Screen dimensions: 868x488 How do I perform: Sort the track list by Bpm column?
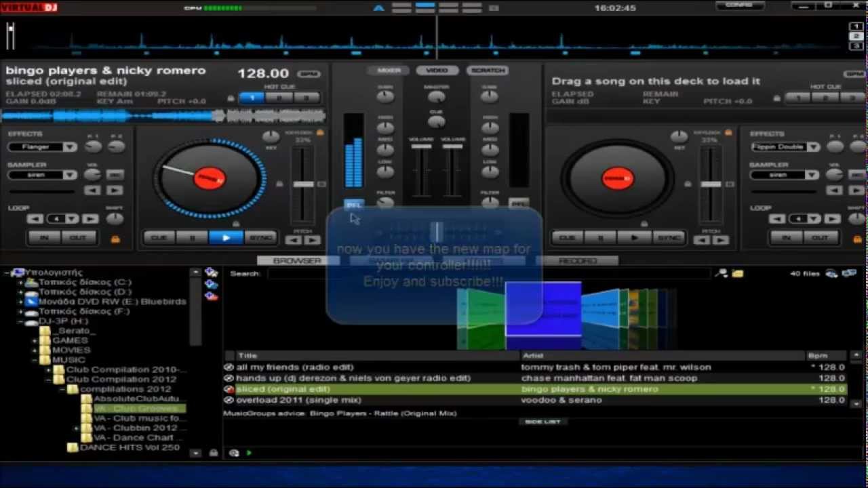pos(825,356)
